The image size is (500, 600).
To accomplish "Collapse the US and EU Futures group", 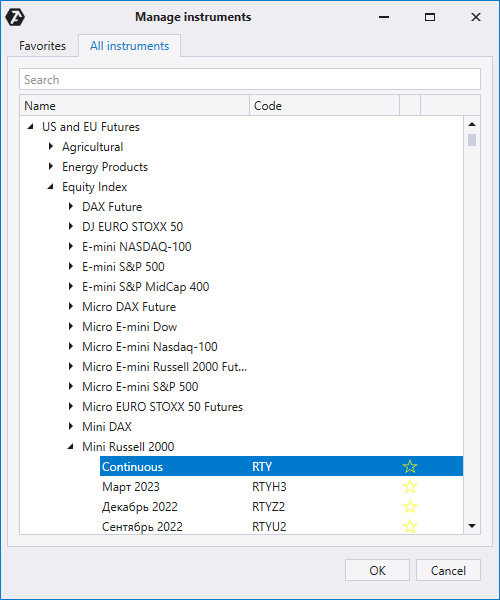I will (31, 127).
